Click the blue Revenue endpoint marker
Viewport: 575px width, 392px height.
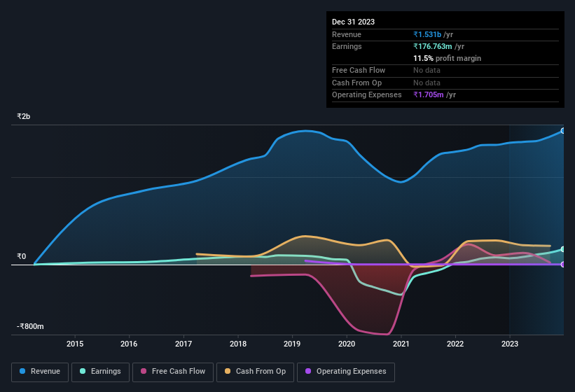(562, 131)
